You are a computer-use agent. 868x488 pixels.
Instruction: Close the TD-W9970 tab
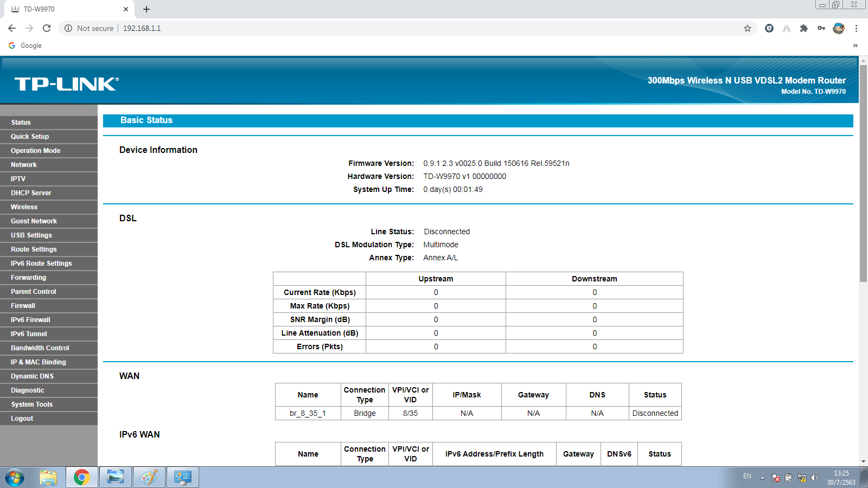[x=126, y=9]
